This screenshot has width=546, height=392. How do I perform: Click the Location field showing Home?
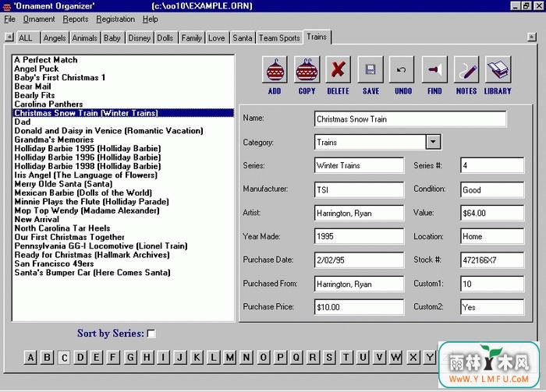(x=492, y=236)
